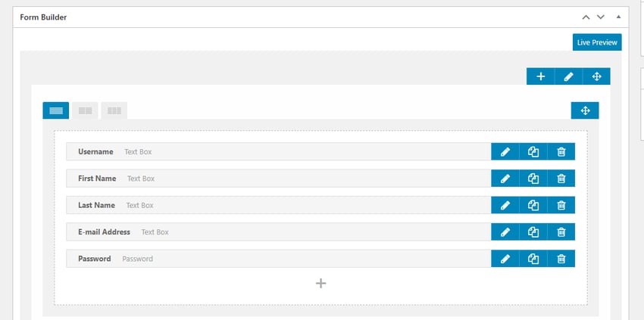Add new section with top plus icon
Viewport: 644px width, 320px height.
click(541, 76)
